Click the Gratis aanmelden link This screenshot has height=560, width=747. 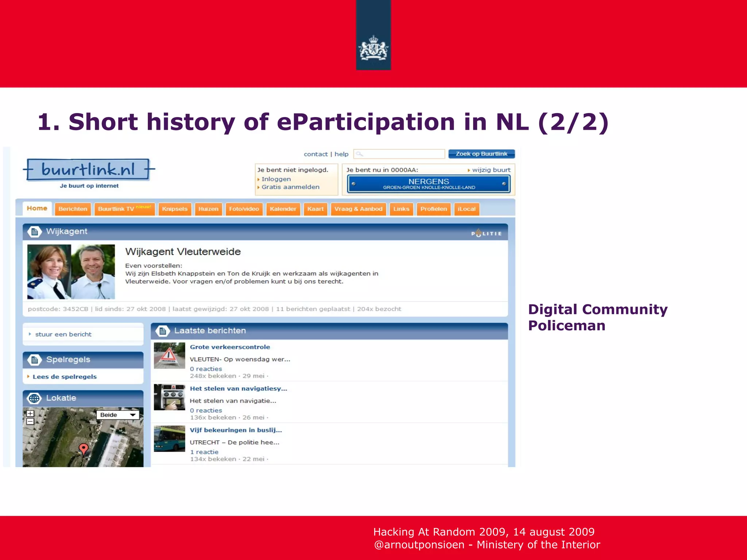(290, 187)
